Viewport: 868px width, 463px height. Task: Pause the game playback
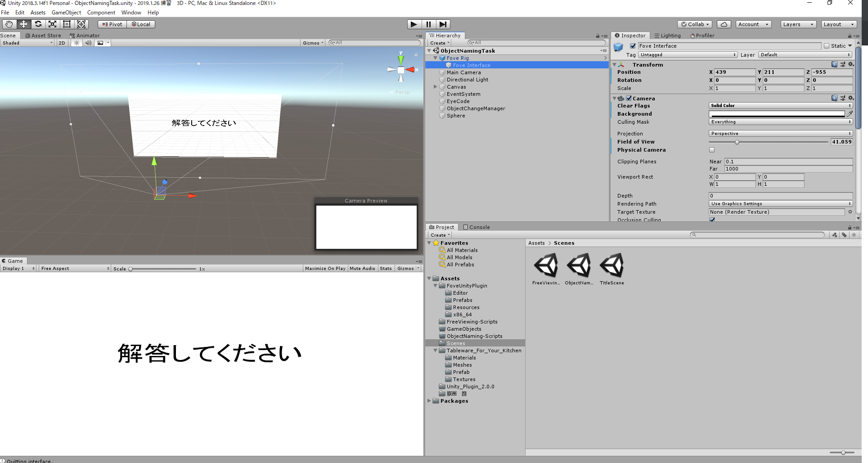[x=428, y=24]
